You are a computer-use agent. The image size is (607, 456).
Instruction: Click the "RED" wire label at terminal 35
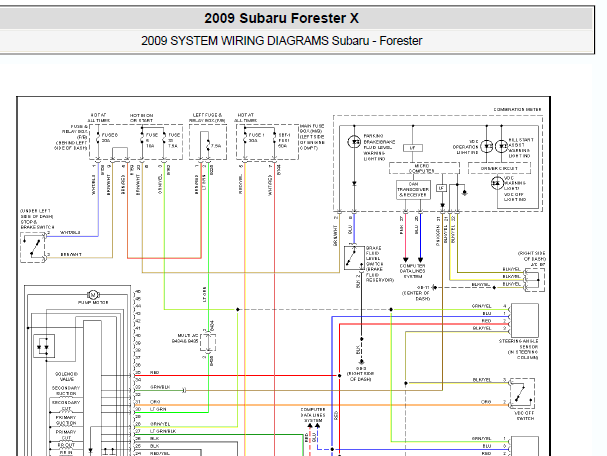coord(154,372)
